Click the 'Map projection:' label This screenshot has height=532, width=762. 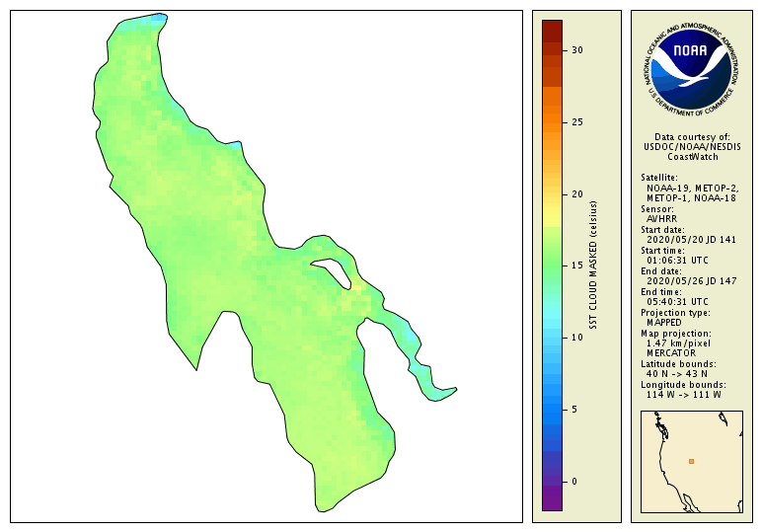676,334
